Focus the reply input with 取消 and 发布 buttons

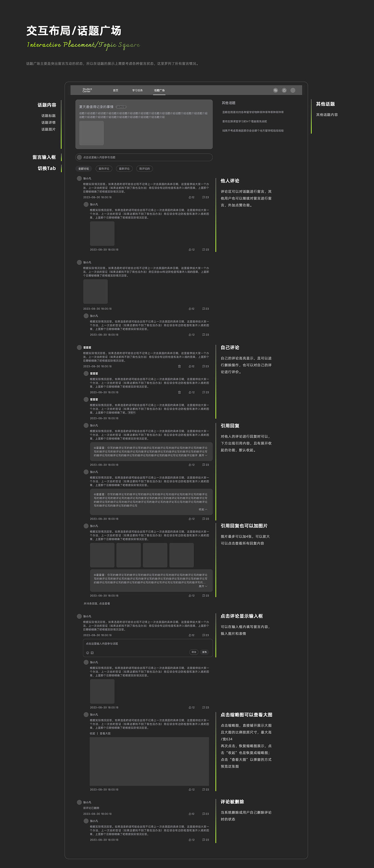[148, 648]
